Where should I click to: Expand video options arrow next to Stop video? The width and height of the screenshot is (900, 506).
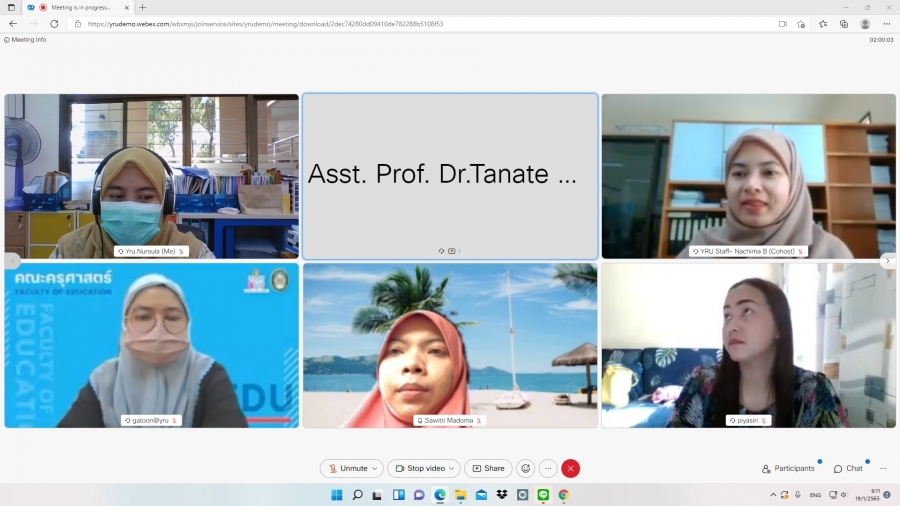453,468
